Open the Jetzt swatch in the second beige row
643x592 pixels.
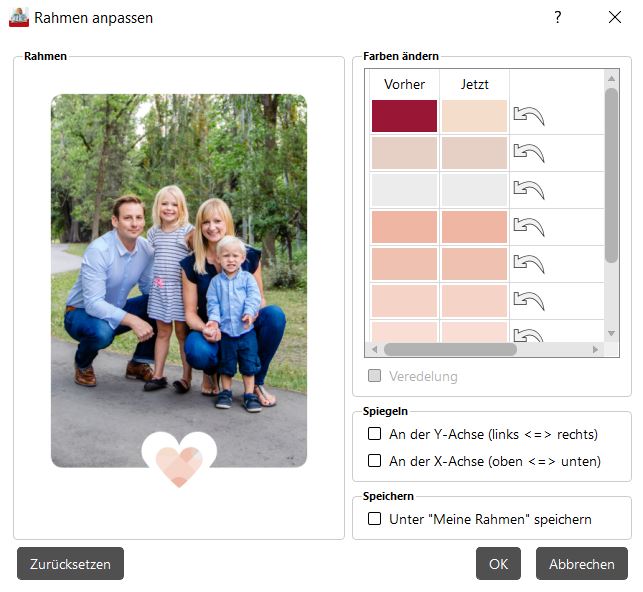[x=474, y=153]
